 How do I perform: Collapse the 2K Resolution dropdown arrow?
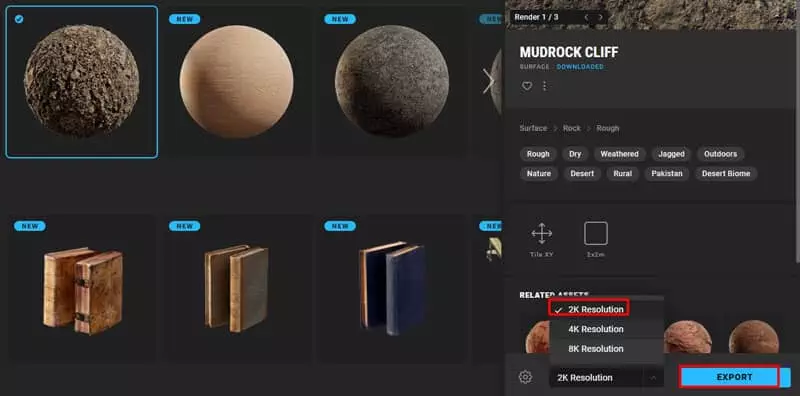[x=653, y=378]
